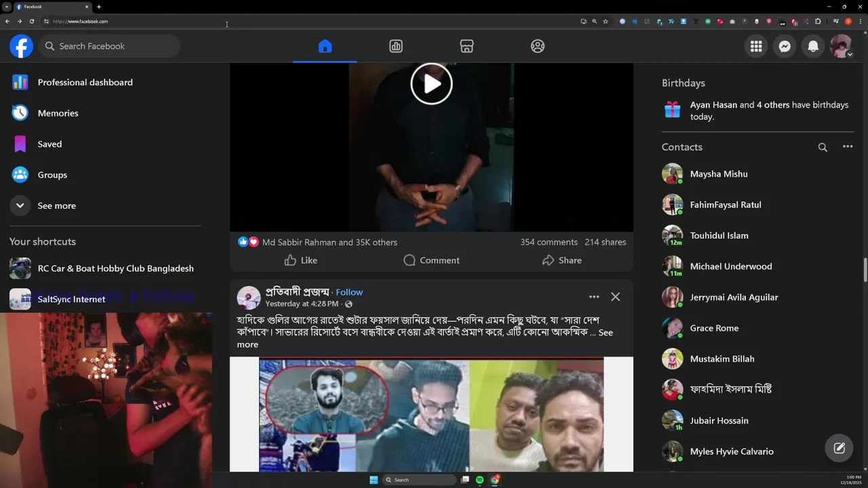
Task: Reload the page with refresh icon
Action: click(x=31, y=21)
